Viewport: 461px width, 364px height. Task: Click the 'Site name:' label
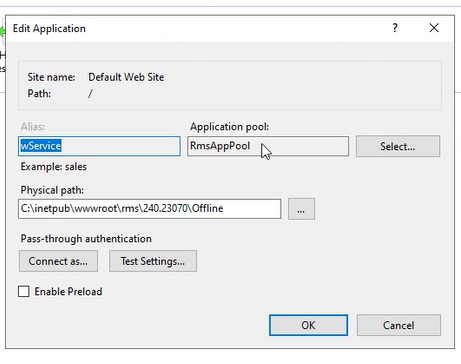51,77
